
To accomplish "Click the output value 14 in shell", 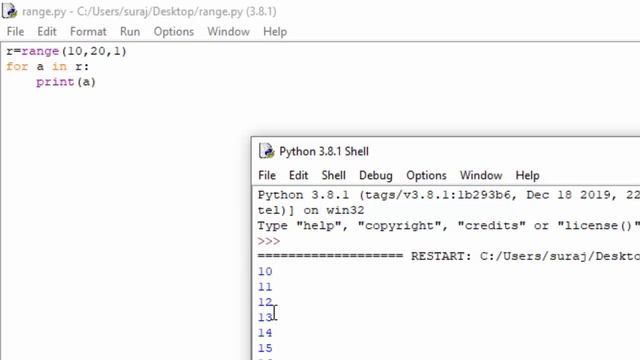I will [265, 333].
